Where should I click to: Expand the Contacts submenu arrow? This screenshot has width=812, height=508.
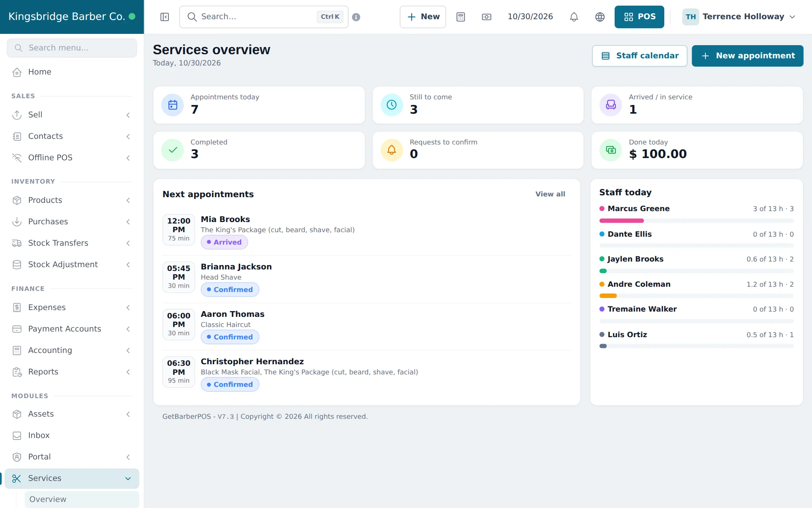tap(128, 137)
